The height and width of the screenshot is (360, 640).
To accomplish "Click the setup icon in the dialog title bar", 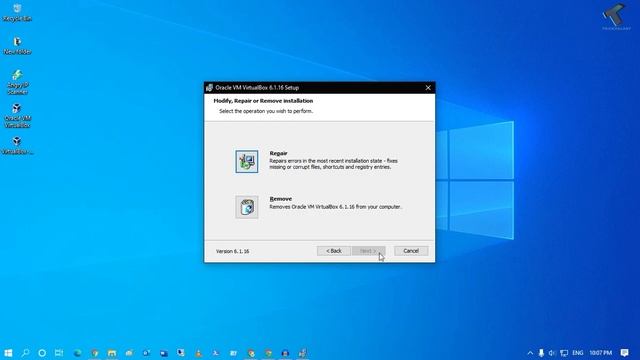I will coord(209,88).
